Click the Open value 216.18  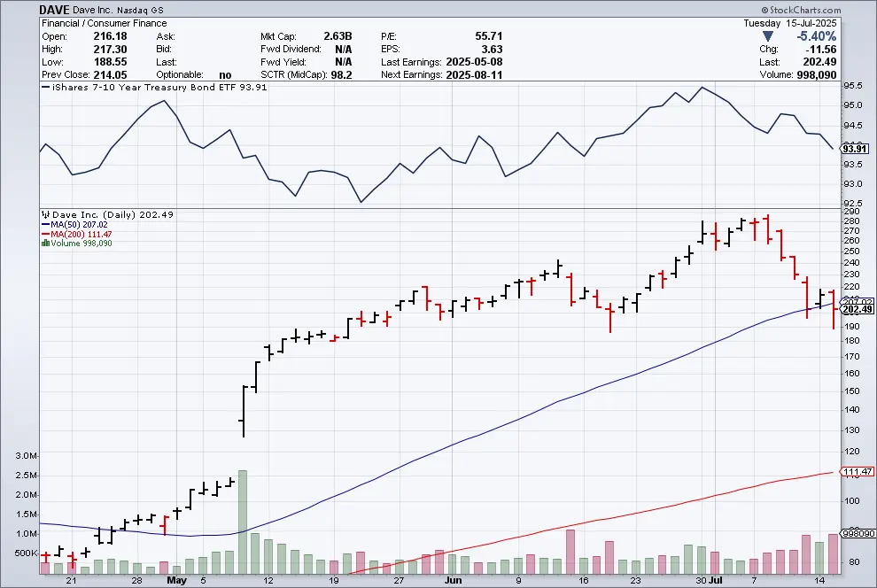110,36
